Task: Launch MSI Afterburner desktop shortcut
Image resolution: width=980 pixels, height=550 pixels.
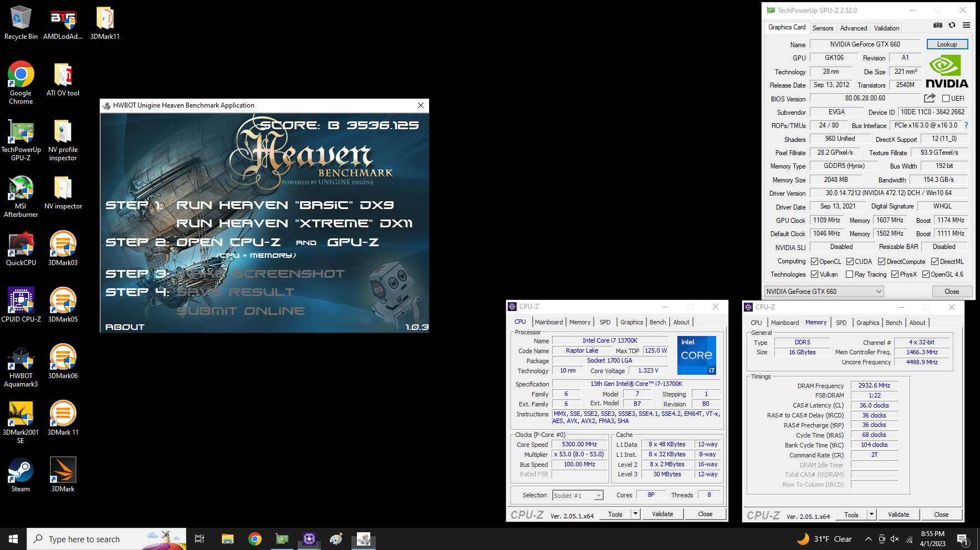Action: (x=21, y=196)
